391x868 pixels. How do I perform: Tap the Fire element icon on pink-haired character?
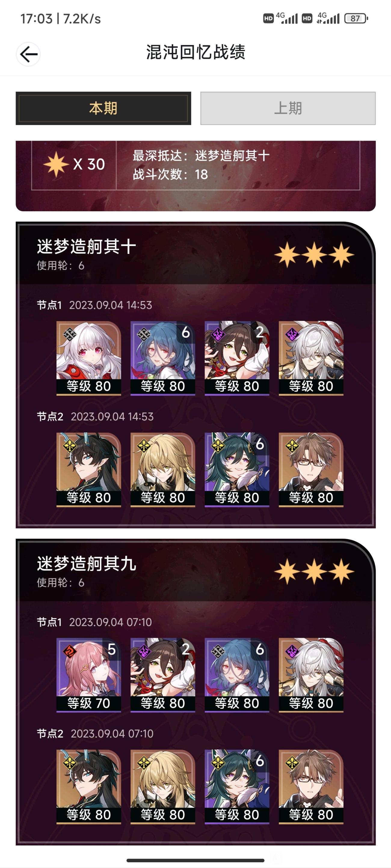[x=70, y=652]
